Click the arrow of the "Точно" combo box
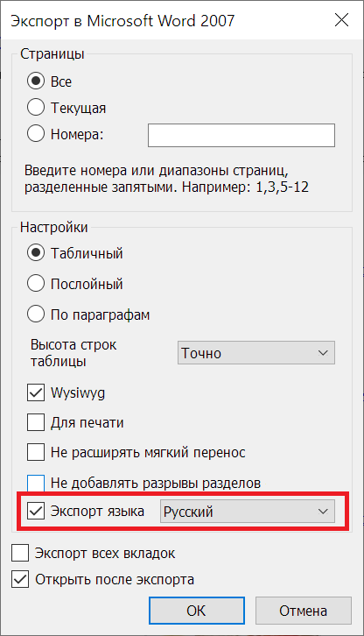 point(323,353)
